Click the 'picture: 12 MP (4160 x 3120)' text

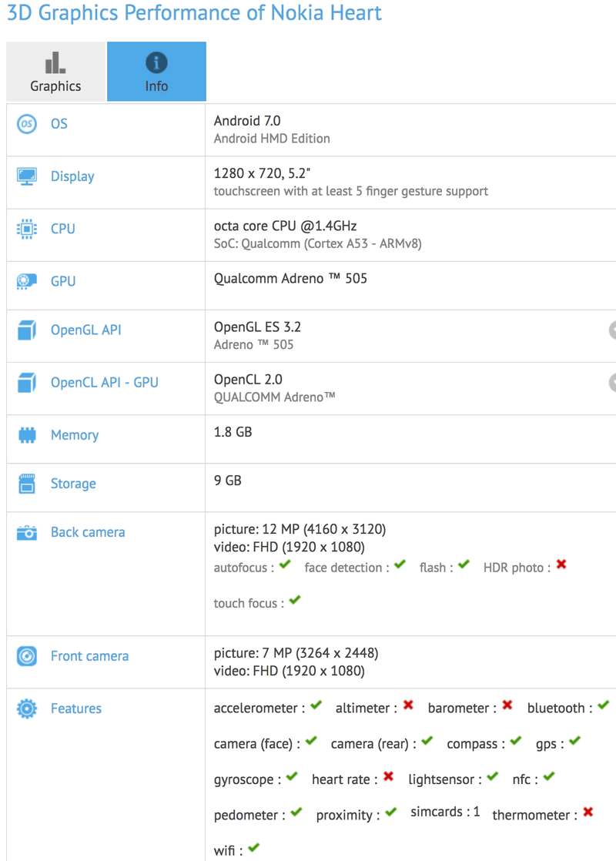300,529
